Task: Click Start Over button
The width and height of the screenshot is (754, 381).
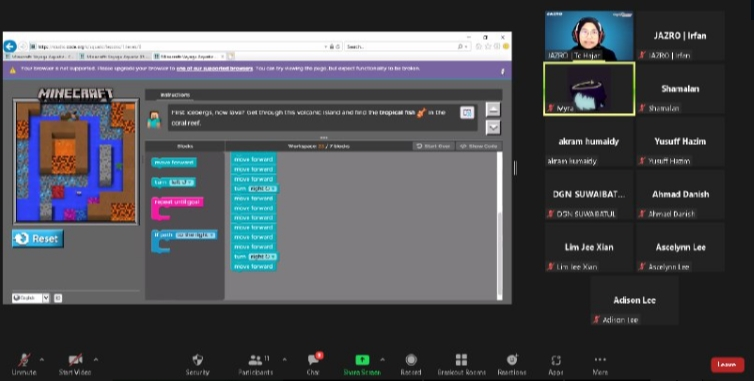Action: [x=433, y=146]
